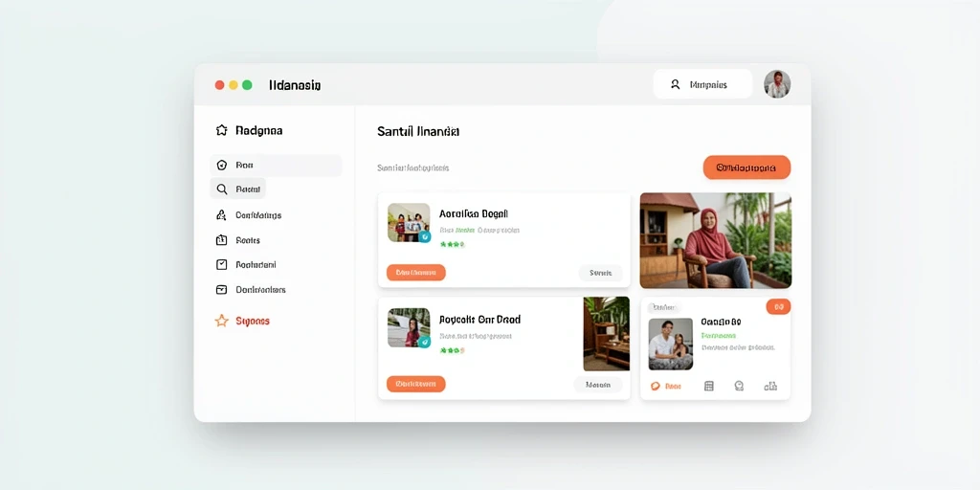Click the large orange button below header
This screenshot has height=490, width=980.
[746, 167]
